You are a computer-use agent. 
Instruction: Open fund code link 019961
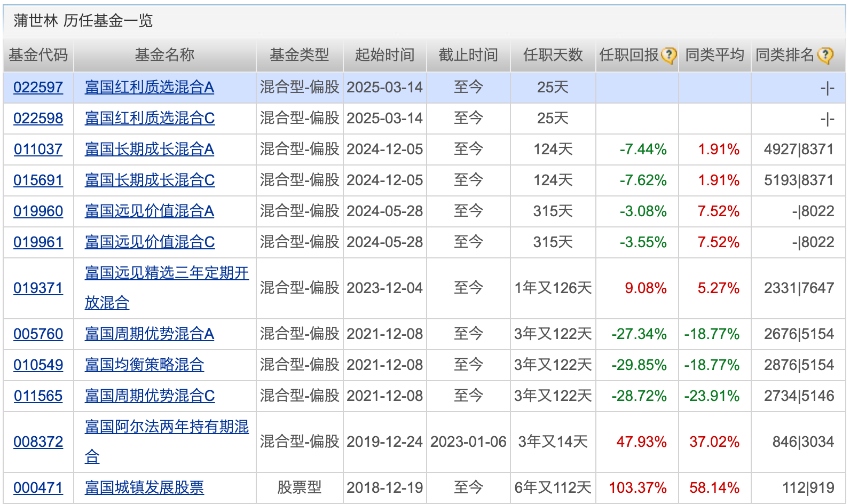(38, 242)
